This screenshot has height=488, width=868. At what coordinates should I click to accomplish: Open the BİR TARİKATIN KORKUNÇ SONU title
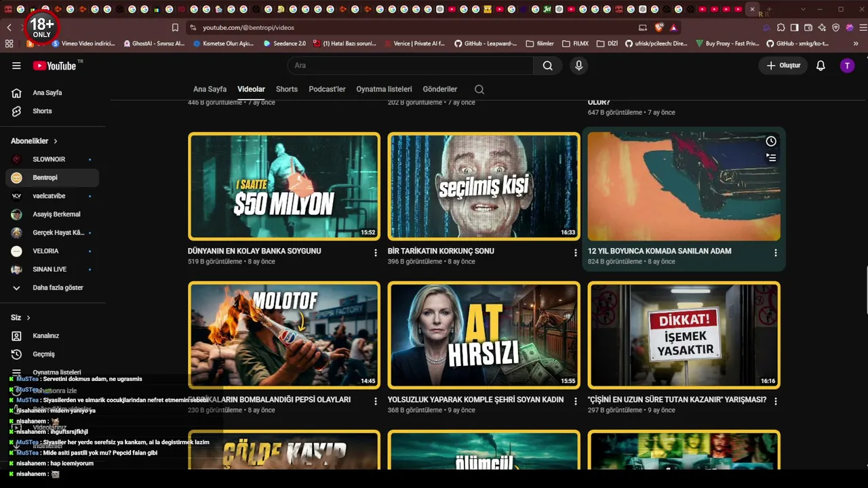[x=441, y=251]
